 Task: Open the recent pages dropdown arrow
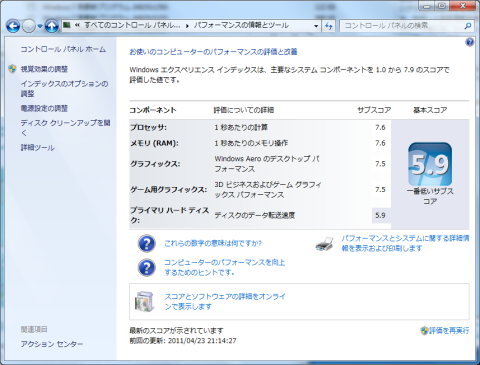(40, 26)
